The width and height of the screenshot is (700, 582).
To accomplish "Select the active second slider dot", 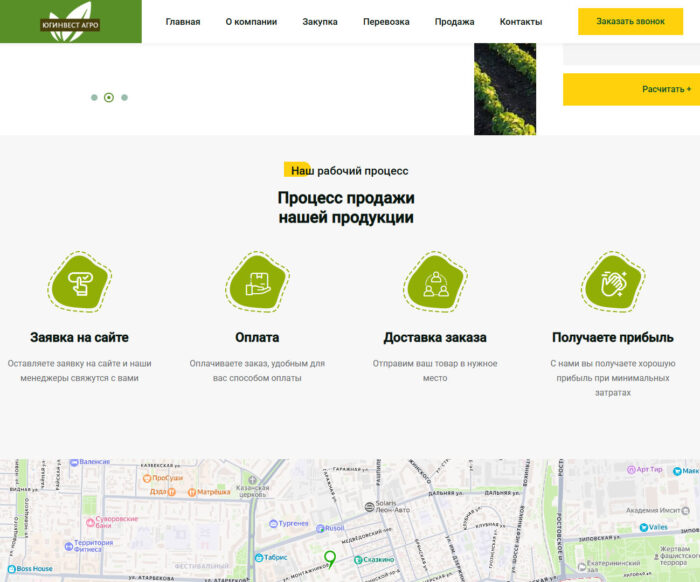I will tap(109, 98).
